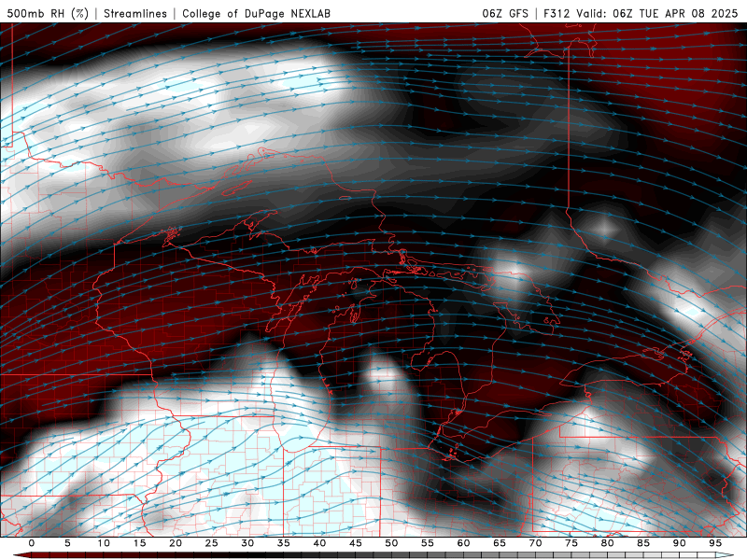Select the 80 value on the RH scale
Screen dimensions: 747x560
point(608,543)
